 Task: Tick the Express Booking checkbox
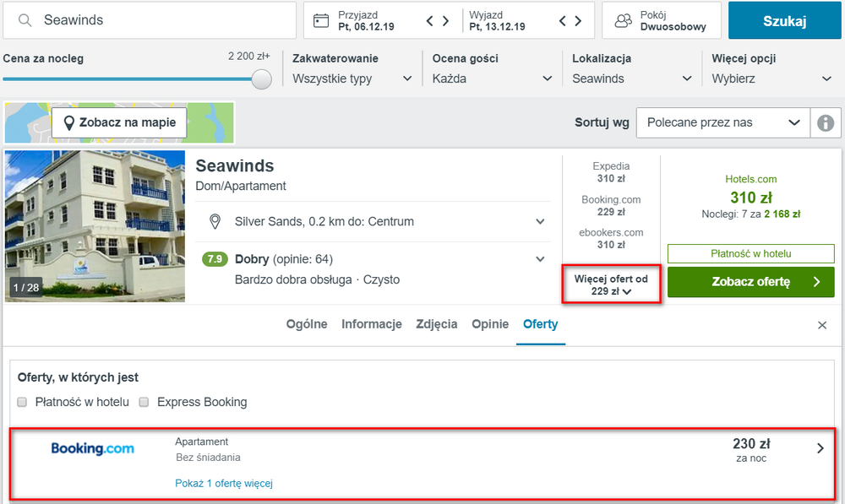pyautogui.click(x=144, y=402)
